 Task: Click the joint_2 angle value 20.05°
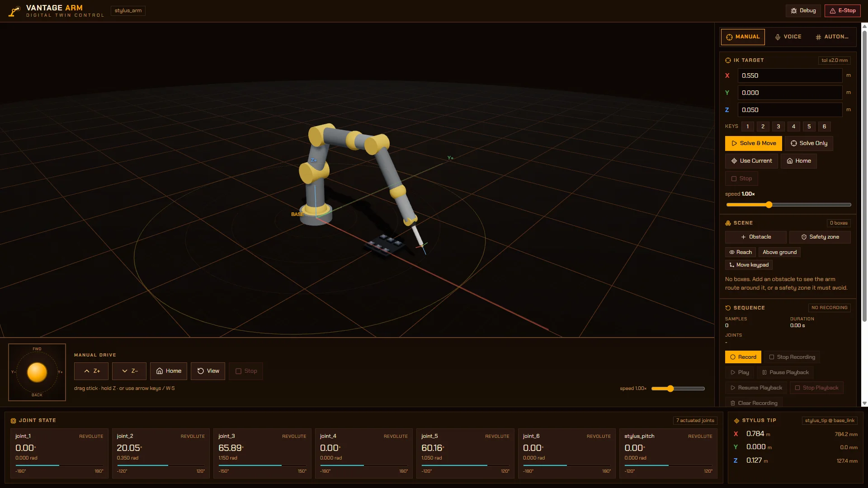pos(129,448)
